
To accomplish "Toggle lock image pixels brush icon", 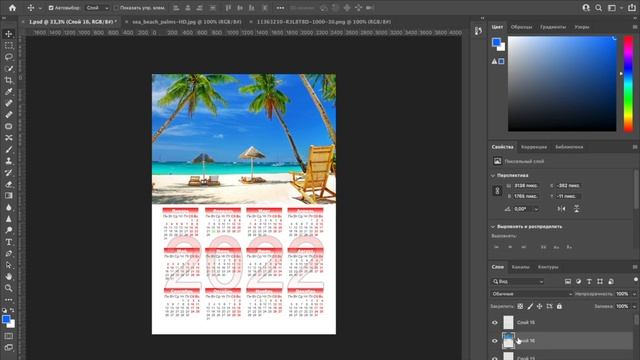I will (530, 306).
